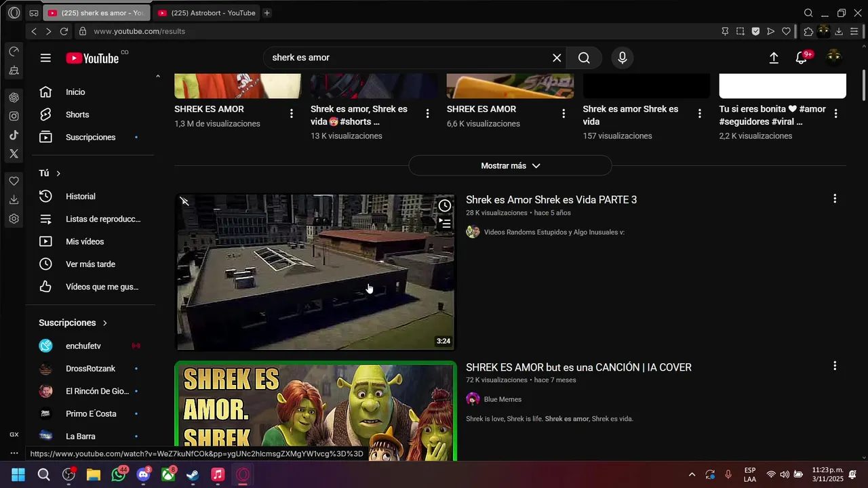Go to the YouTube home logo
Screen dimensions: 868x488
(92, 58)
